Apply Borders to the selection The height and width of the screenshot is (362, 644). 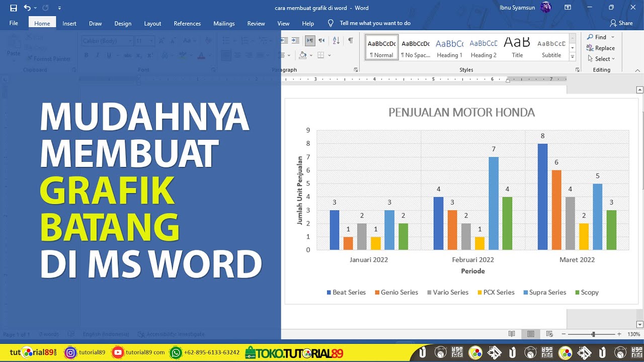320,55
